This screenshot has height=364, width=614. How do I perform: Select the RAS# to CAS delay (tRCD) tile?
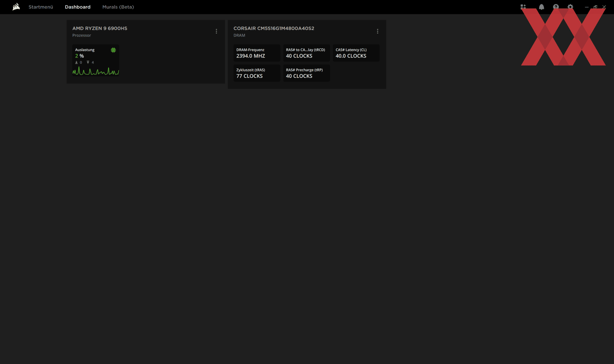306,53
